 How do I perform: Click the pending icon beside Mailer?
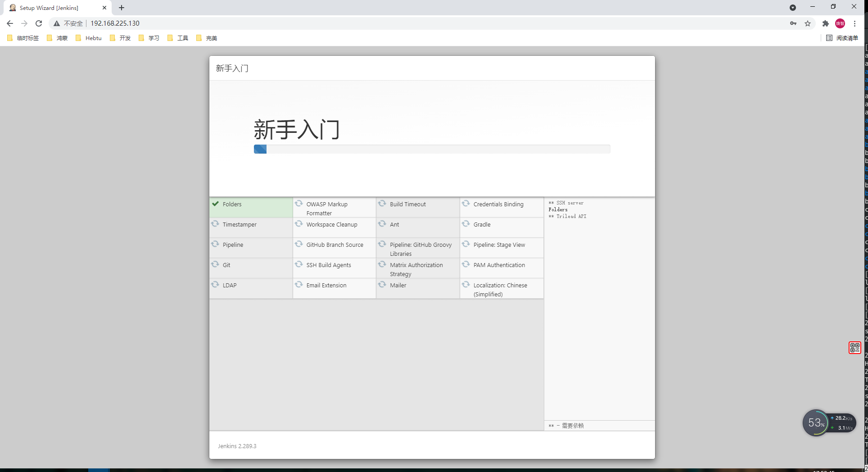(382, 285)
